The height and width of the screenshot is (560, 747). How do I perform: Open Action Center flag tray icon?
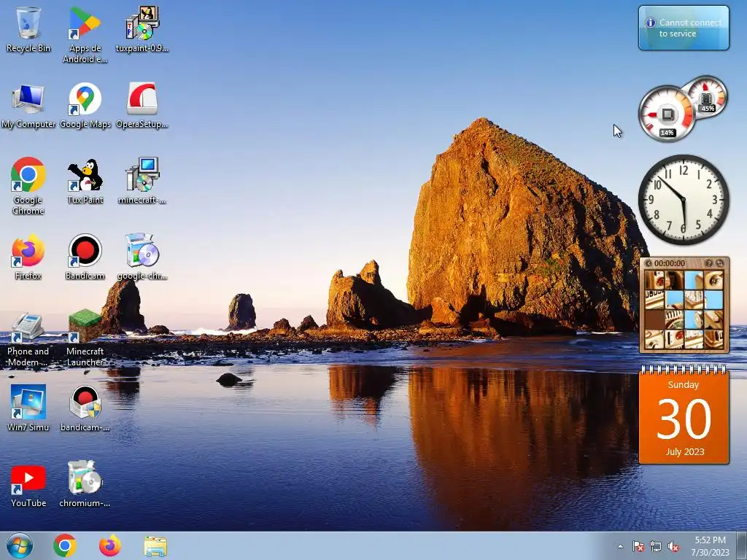[638, 546]
